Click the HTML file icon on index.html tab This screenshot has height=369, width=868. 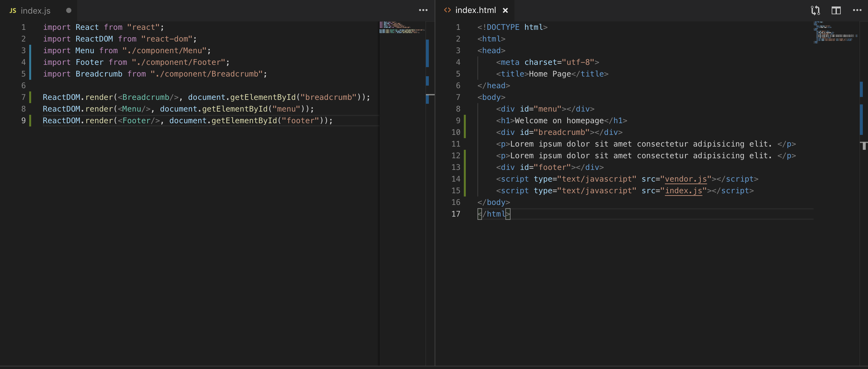tap(447, 10)
